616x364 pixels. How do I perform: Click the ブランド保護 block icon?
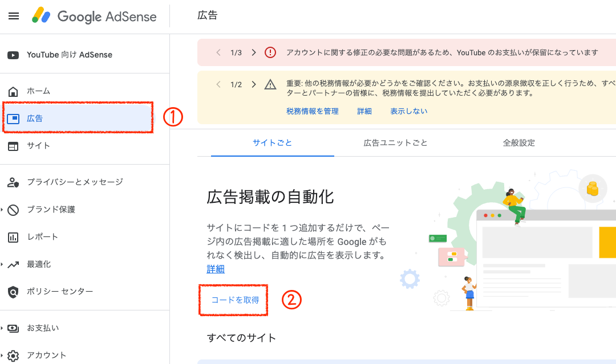tap(13, 210)
